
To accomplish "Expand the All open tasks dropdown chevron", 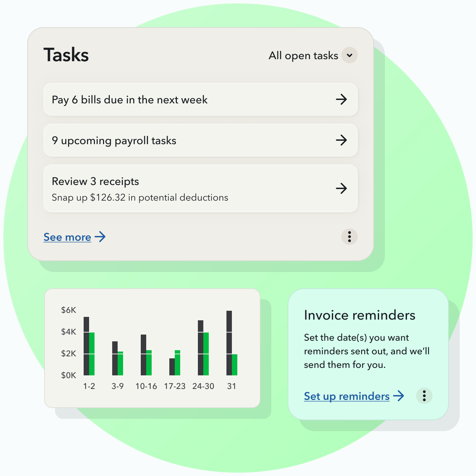I will click(350, 55).
